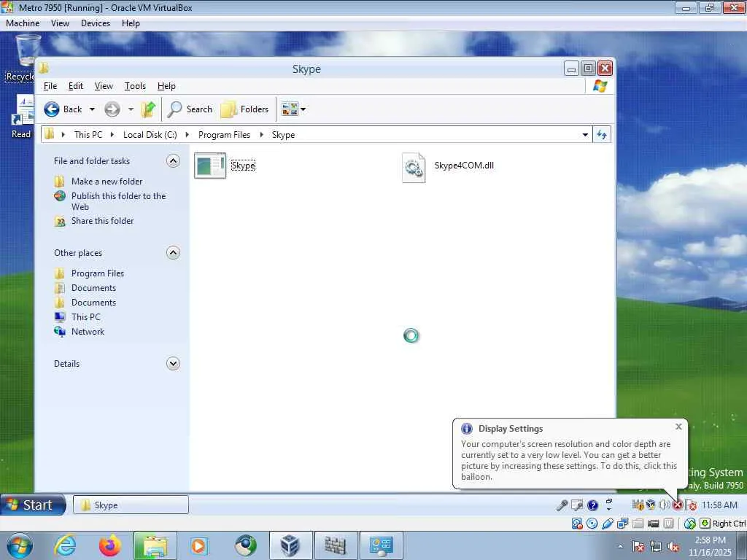Collapse the File and folder tasks section
This screenshot has height=560, width=747.
173,161
